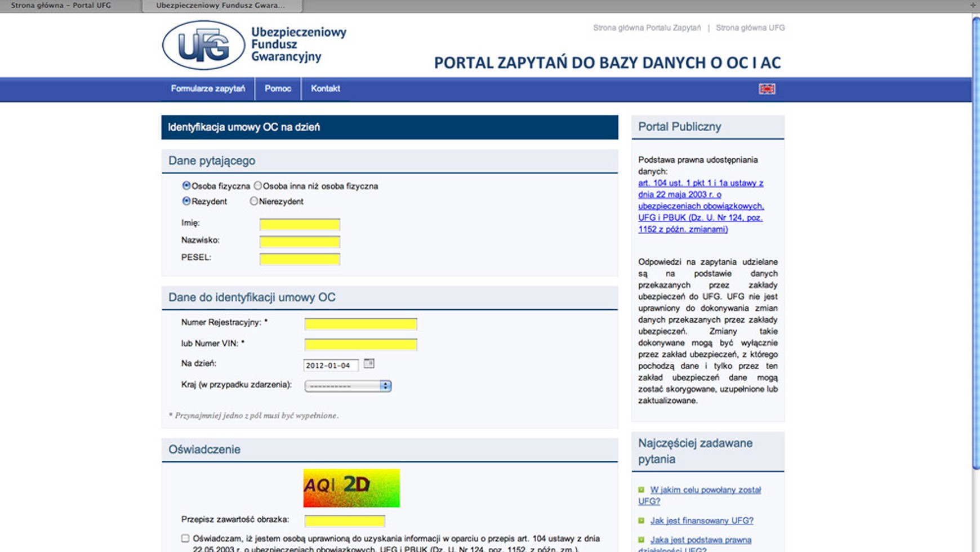Switch to the Strona główna – Portal UFG tab

coord(61,6)
